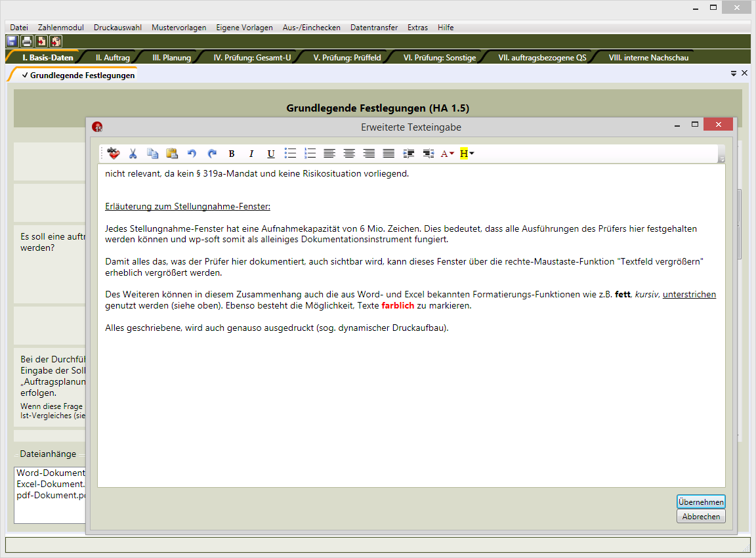
Task: Click the printer icon in the main toolbar
Action: 27,41
